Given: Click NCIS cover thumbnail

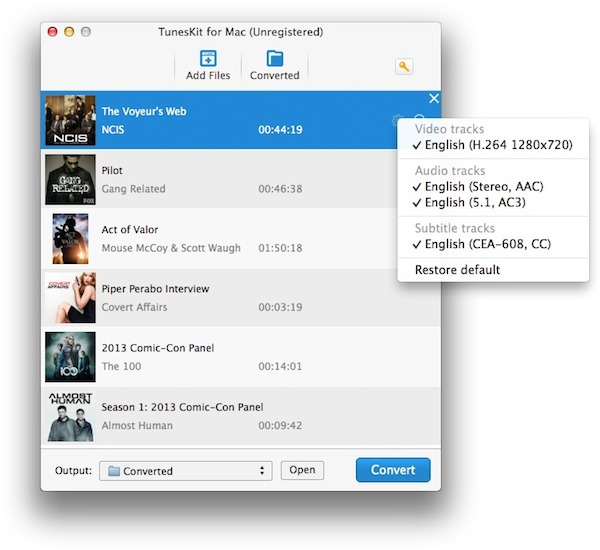Looking at the screenshot, I should coord(70,120).
